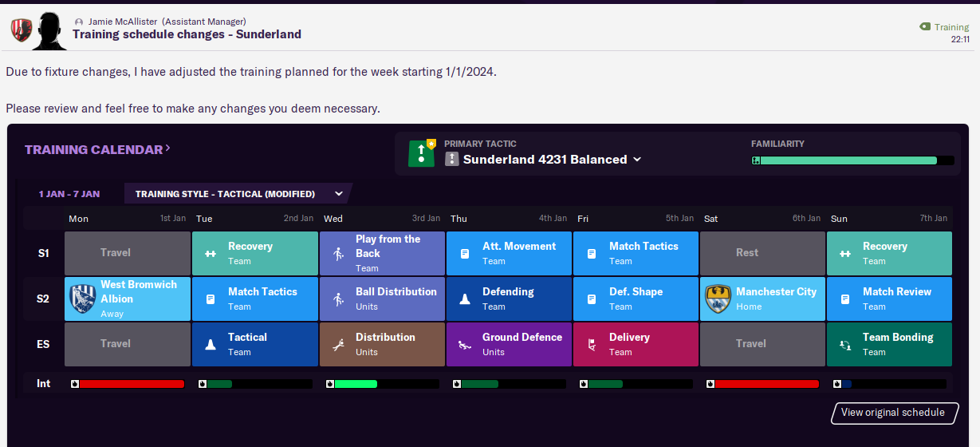The image size is (980, 447).
Task: Adjust Thursday's training intensity bar
Action: tap(509, 384)
